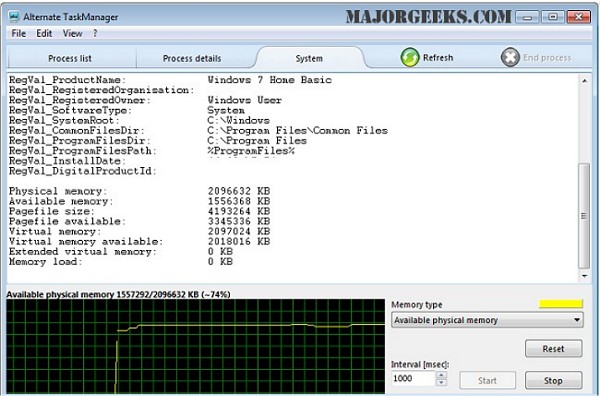Open the Edit menu

pyautogui.click(x=44, y=34)
